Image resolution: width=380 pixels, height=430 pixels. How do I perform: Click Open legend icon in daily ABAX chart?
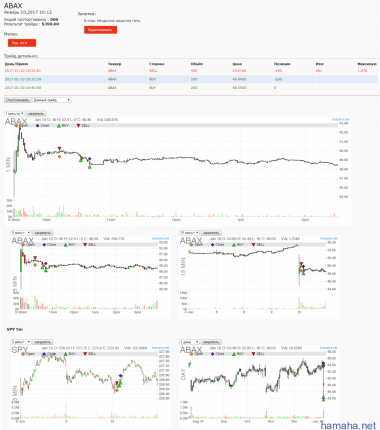[x=192, y=354]
